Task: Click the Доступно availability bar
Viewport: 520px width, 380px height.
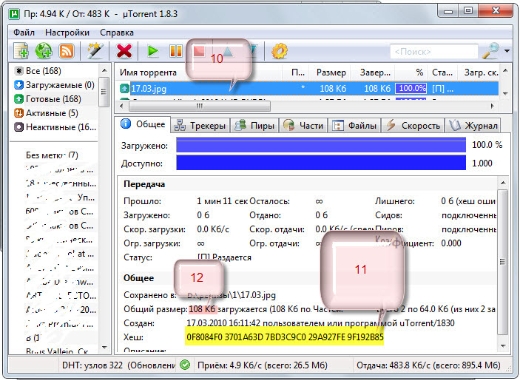Action: coord(321,163)
